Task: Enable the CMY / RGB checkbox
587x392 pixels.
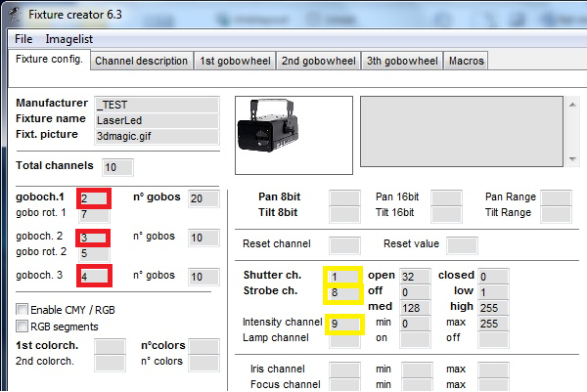Action: [x=23, y=310]
